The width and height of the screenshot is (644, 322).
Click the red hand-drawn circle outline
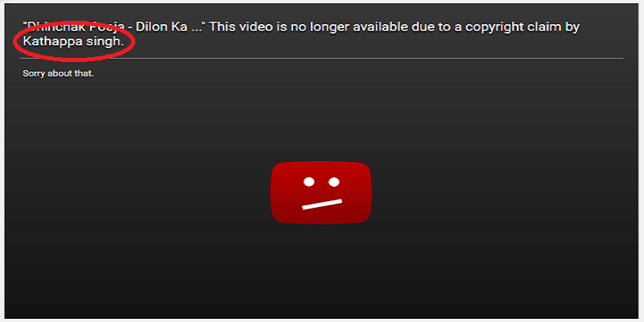coord(74,41)
